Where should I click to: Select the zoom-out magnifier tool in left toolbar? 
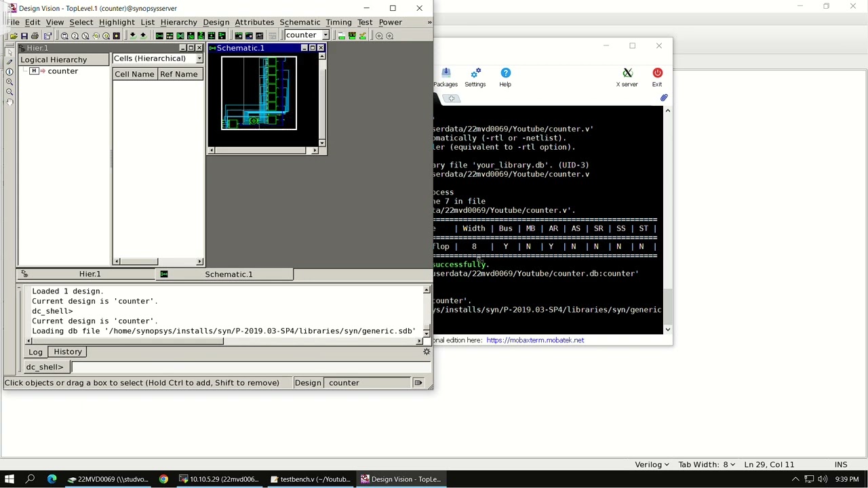point(9,91)
